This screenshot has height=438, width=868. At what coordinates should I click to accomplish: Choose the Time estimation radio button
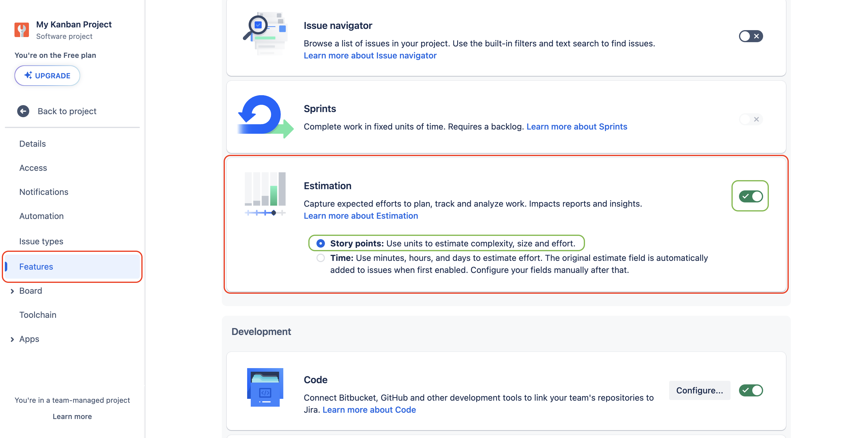click(x=320, y=258)
